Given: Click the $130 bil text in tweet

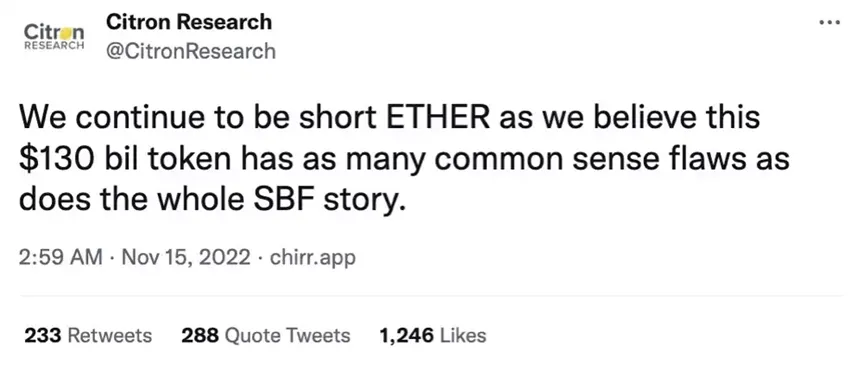Looking at the screenshot, I should (x=81, y=159).
